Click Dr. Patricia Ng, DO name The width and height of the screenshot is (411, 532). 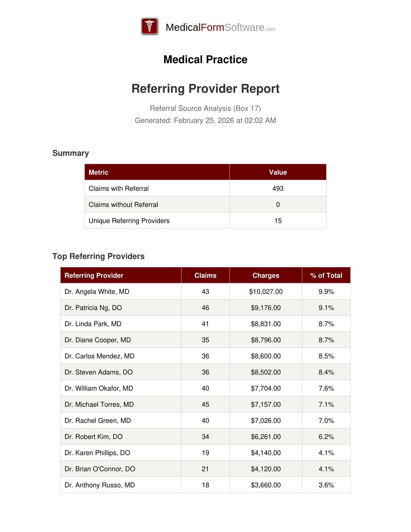click(93, 308)
